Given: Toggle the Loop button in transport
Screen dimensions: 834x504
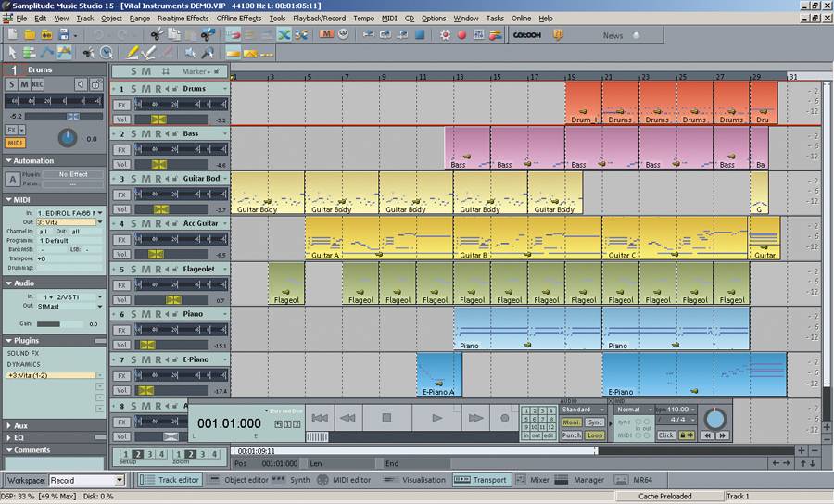Looking at the screenshot, I should coord(595,435).
